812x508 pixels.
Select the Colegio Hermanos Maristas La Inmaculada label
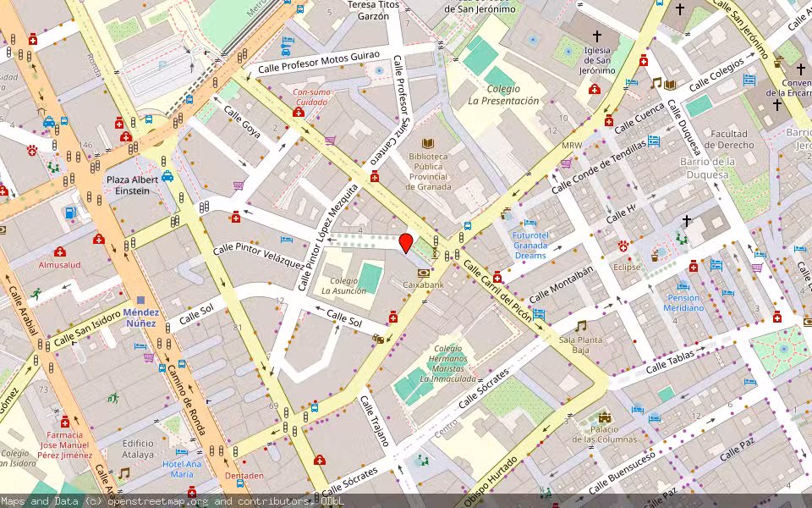coord(448,364)
